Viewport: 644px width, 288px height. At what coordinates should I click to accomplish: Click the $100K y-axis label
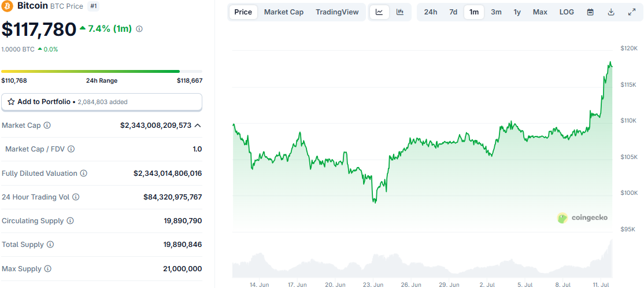[x=628, y=193]
